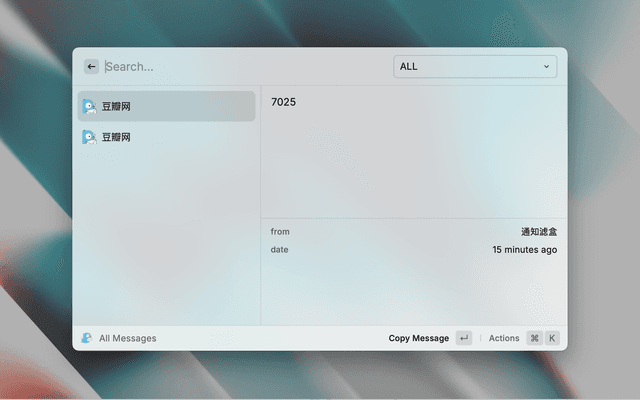This screenshot has width=640, height=400.
Task: Select the first 豆瓣网 message title
Action: [116, 106]
